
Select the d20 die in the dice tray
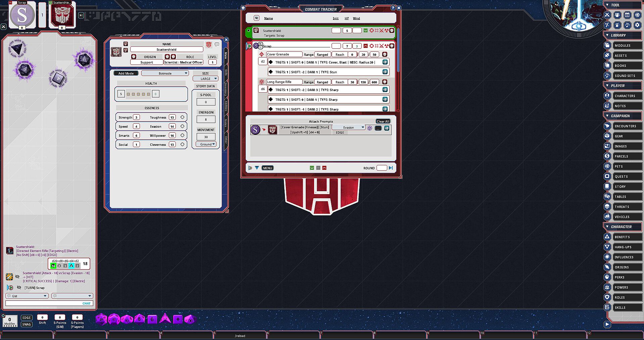101,319
